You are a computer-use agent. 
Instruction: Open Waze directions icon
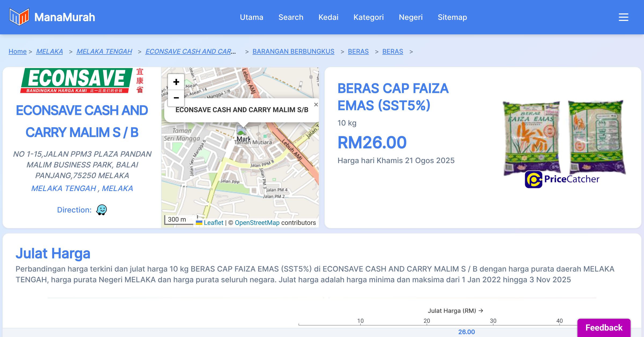[101, 210]
